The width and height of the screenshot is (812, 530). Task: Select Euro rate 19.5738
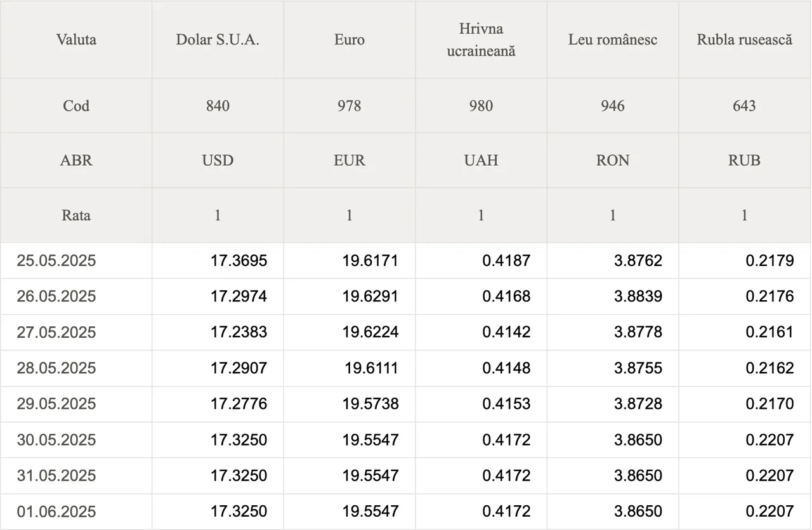click(x=370, y=404)
